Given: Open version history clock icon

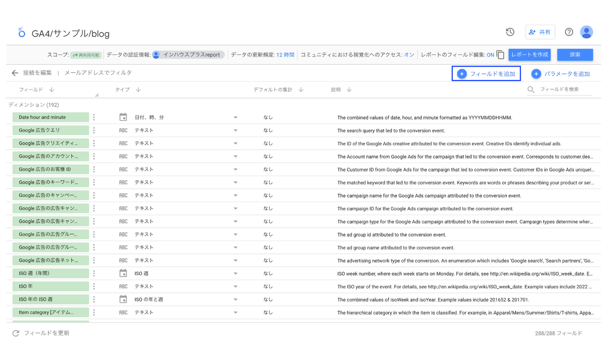Looking at the screenshot, I should (510, 32).
